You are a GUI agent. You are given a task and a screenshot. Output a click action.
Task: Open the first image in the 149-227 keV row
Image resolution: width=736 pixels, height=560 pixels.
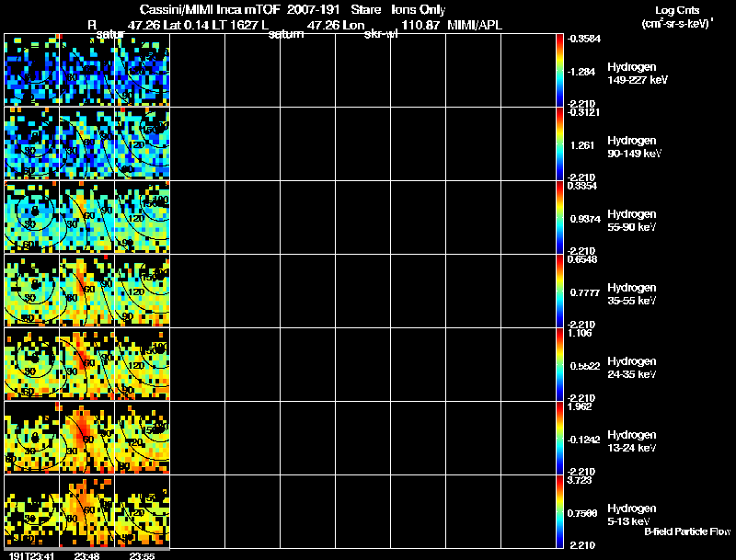tap(31, 70)
